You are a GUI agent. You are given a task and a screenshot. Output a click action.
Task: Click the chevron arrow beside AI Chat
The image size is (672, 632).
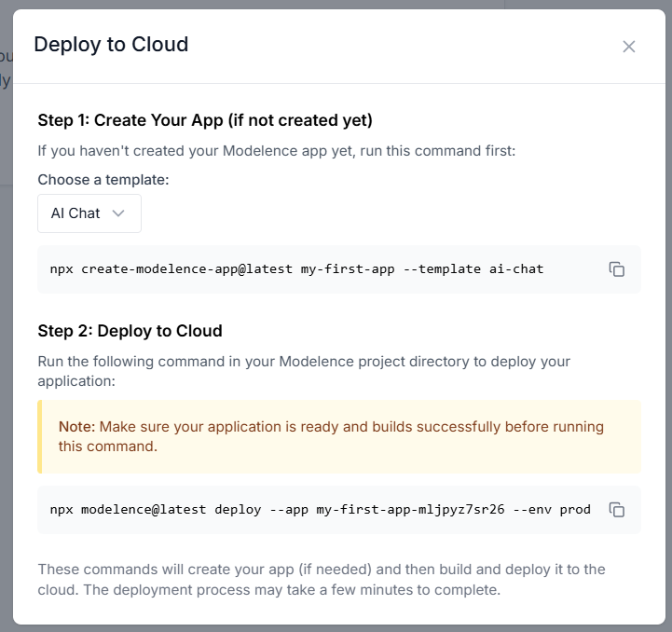(118, 213)
